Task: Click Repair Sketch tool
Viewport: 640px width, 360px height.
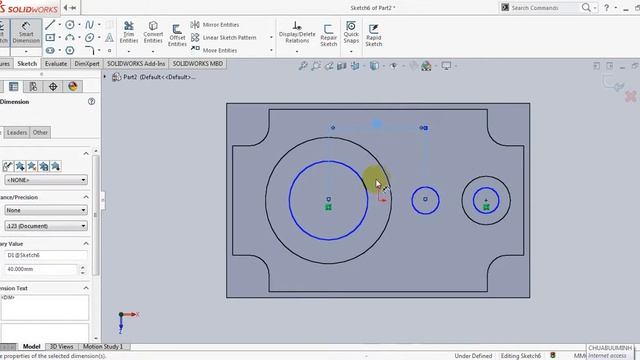Action: click(x=329, y=36)
